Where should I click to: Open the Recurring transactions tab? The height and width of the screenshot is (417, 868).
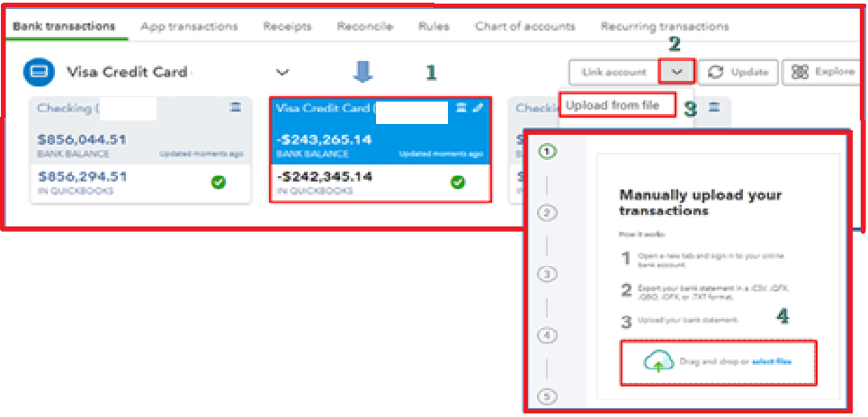665,27
